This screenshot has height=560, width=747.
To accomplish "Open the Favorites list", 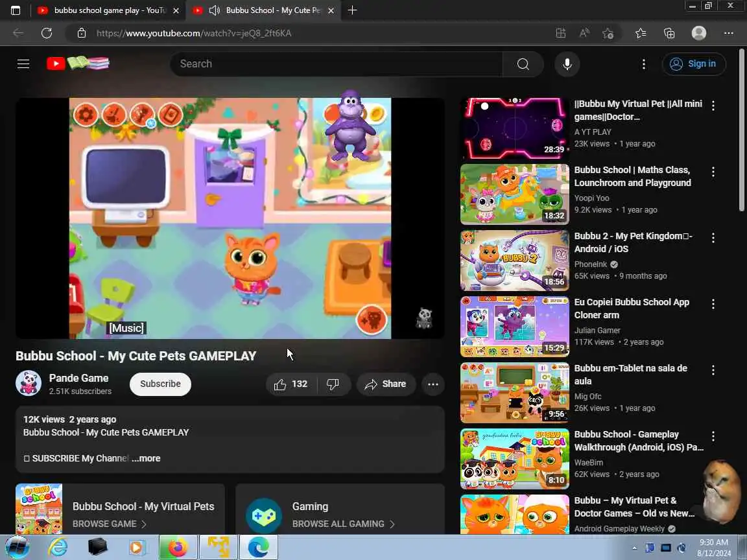I will 641,33.
